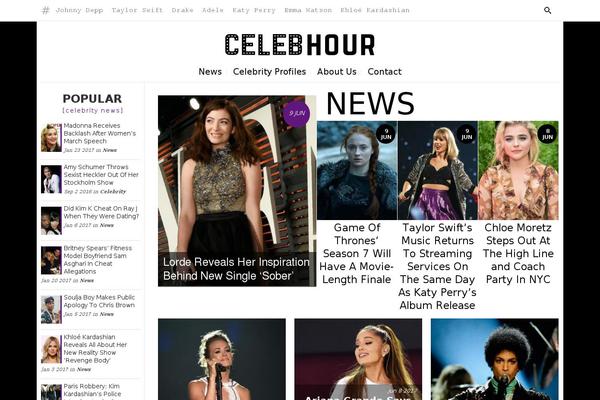Open the search magnifier icon
This screenshot has width=600, height=400.
548,10
